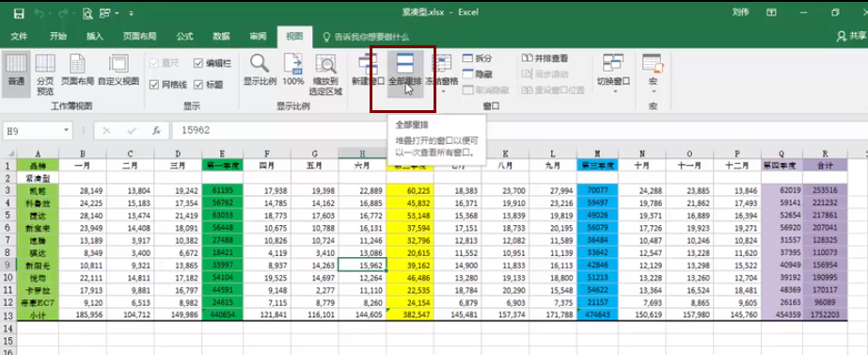Switch to Page Layout (页面布局) view icon
Viewport: 868px width, 355px height.
(x=77, y=71)
